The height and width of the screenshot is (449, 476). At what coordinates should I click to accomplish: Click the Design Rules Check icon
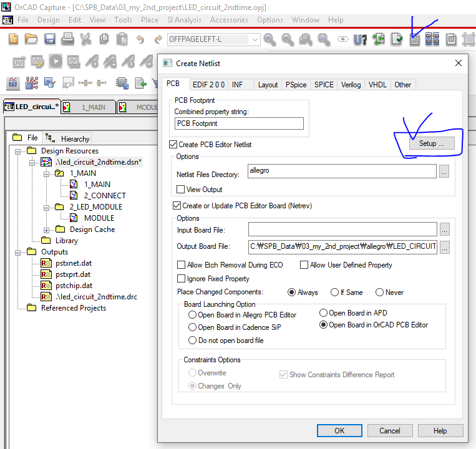[397, 39]
